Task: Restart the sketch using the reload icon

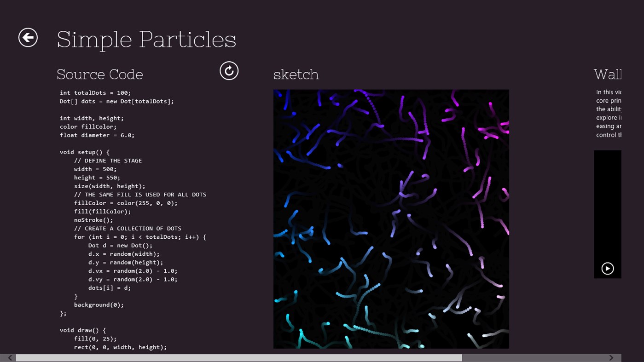Action: click(229, 71)
